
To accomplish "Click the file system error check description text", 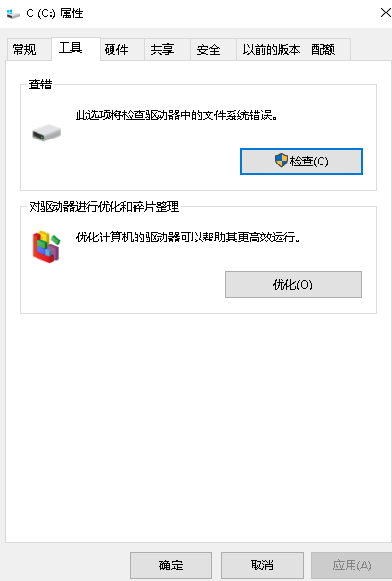I will click(x=177, y=115).
